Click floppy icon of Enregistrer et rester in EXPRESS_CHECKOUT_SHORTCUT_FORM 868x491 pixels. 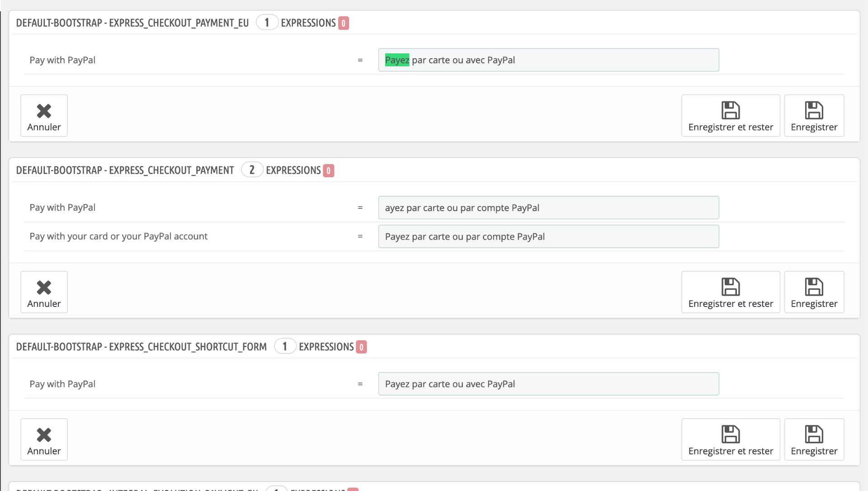click(x=731, y=434)
